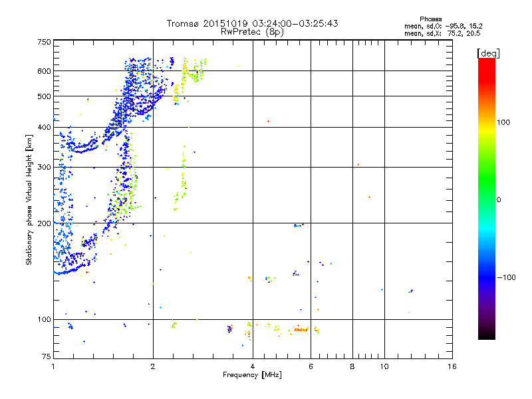Click the '16' frequency tick label
532x399 pixels.
[452, 366]
